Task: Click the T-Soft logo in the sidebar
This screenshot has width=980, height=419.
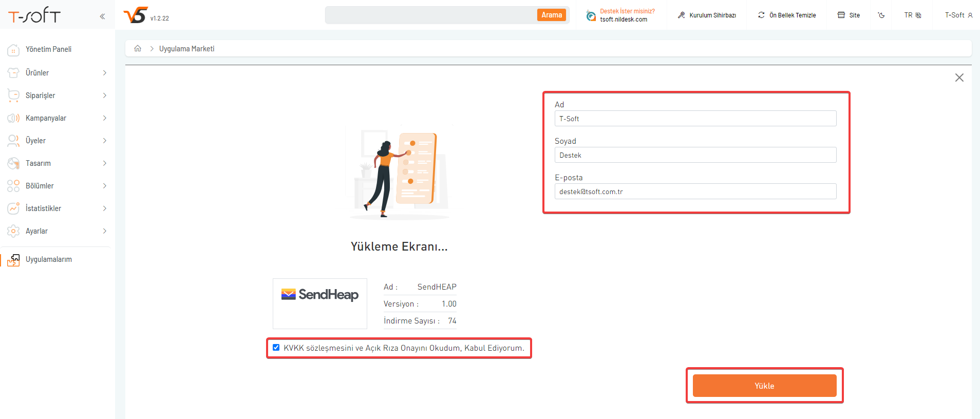Action: point(34,15)
